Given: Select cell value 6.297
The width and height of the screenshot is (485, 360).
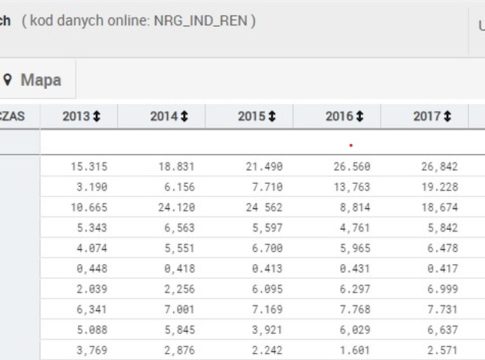Looking at the screenshot, I should tap(355, 289).
